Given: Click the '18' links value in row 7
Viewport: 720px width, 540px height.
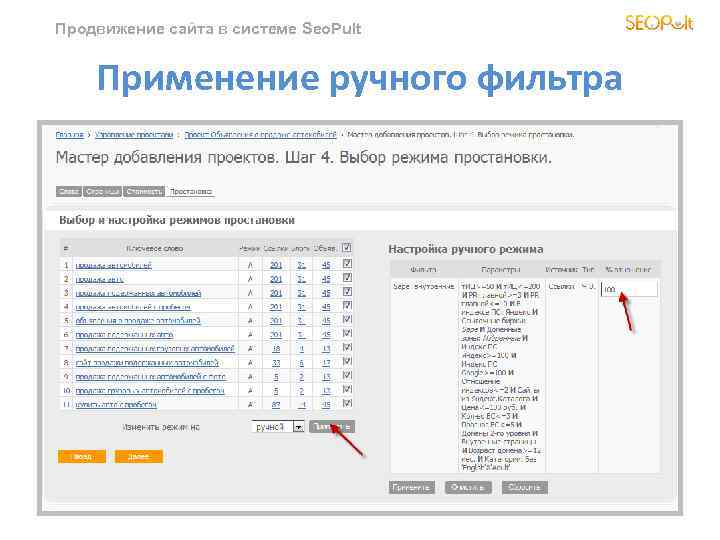Looking at the screenshot, I should (x=276, y=349).
